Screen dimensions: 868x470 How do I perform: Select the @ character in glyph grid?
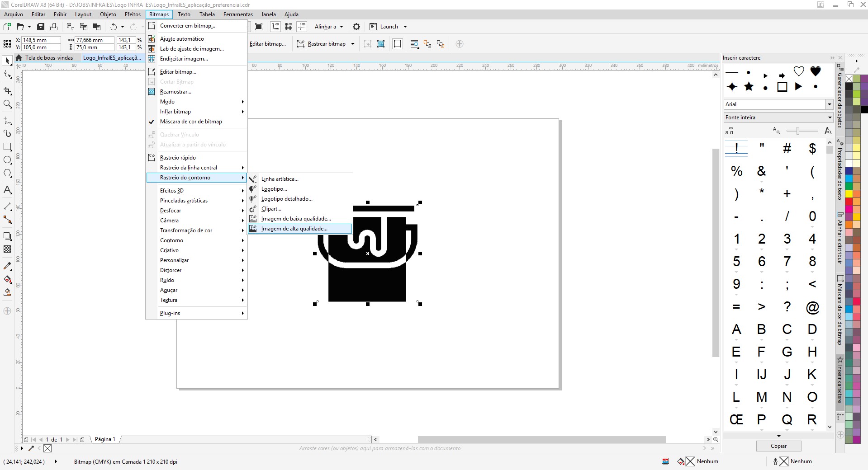812,307
